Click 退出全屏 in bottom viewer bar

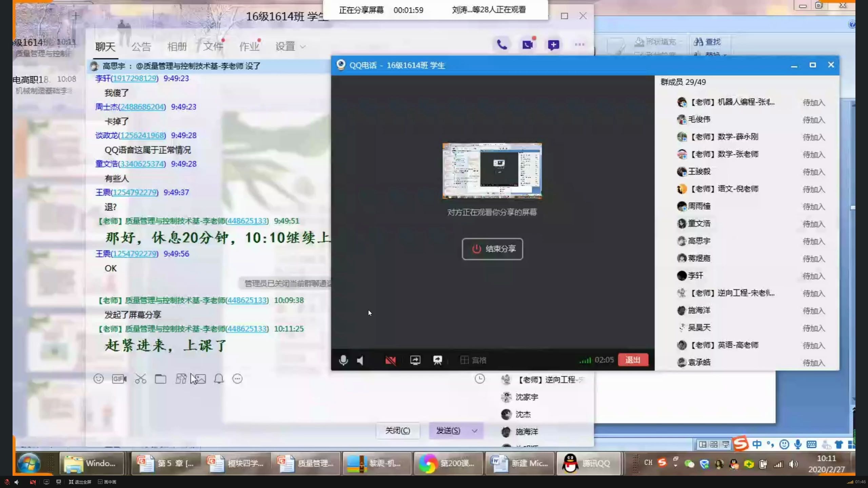pos(80,482)
